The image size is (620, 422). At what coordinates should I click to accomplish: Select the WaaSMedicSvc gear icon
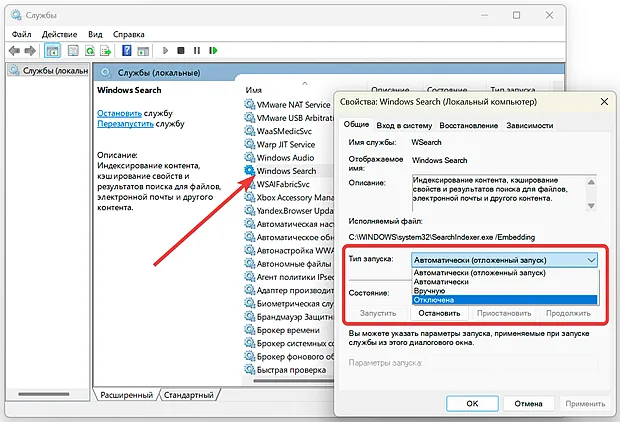250,131
